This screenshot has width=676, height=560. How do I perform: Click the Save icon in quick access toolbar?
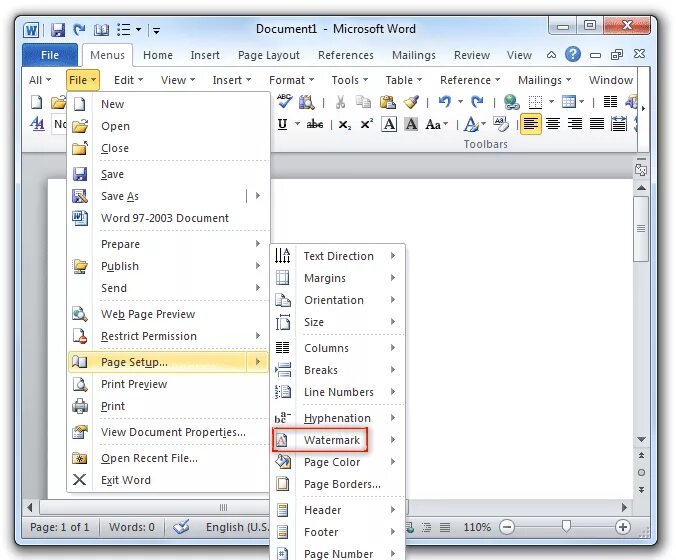(x=58, y=30)
